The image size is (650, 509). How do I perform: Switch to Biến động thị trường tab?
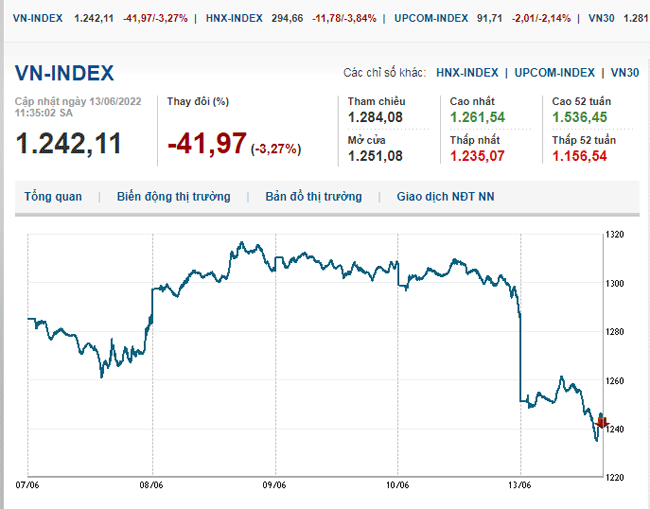(173, 197)
